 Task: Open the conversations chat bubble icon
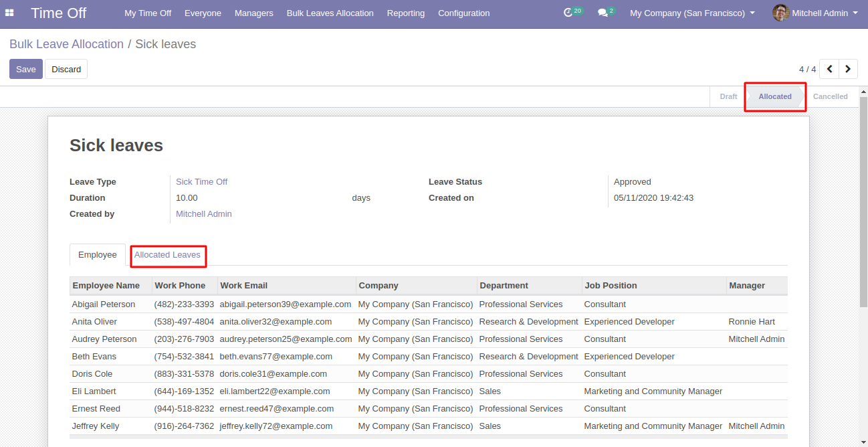[x=603, y=13]
